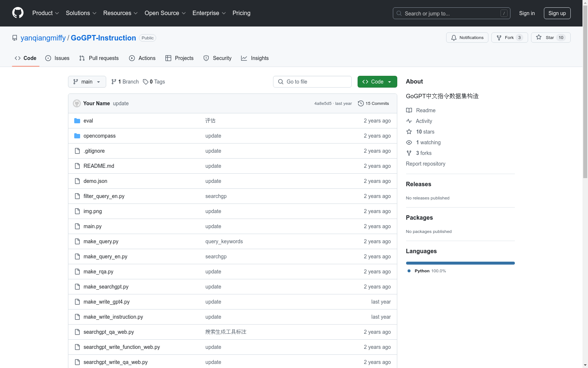Click the make_rqa.py file icon
The height and width of the screenshot is (368, 588).
point(77,272)
